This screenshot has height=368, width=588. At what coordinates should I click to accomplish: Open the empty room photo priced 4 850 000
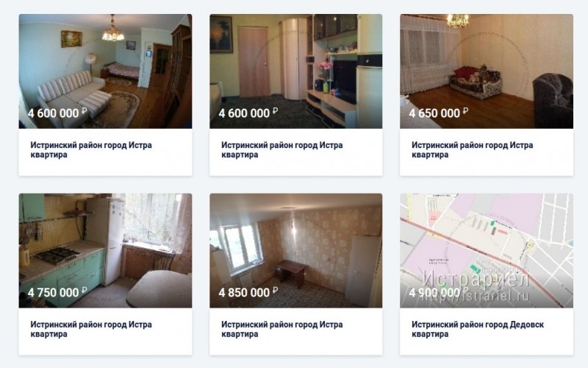[x=296, y=250]
